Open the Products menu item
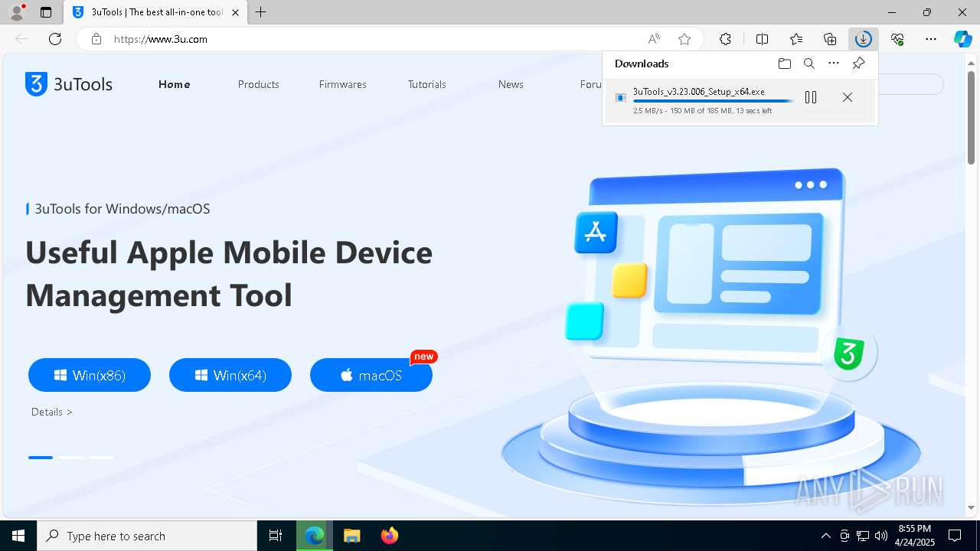Image resolution: width=980 pixels, height=551 pixels. coord(259,84)
